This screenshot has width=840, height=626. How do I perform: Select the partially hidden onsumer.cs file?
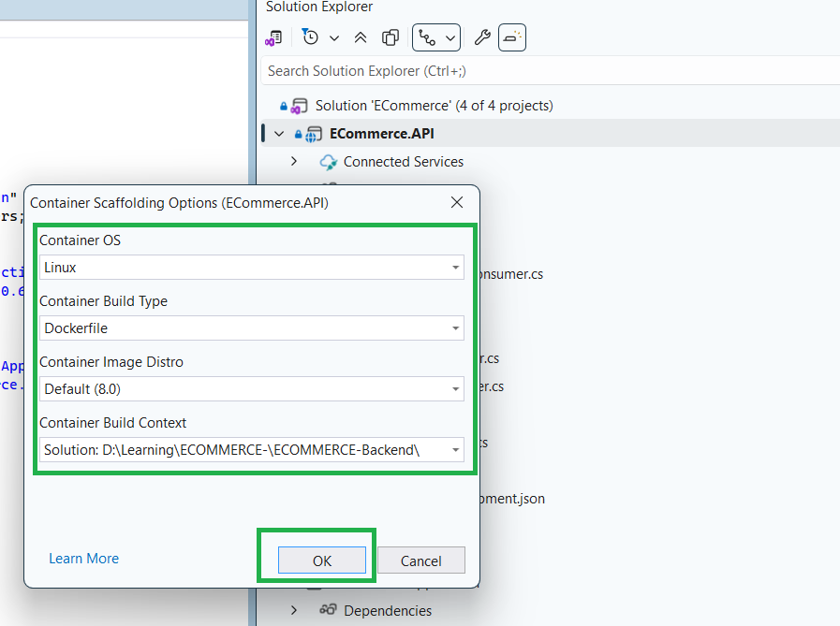point(511,274)
